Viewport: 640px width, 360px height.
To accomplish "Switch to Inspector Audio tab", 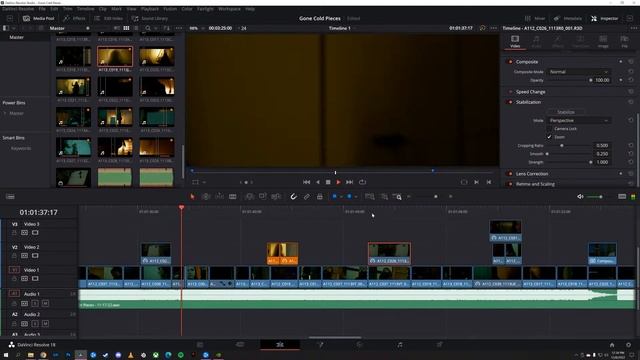I will (x=536, y=41).
